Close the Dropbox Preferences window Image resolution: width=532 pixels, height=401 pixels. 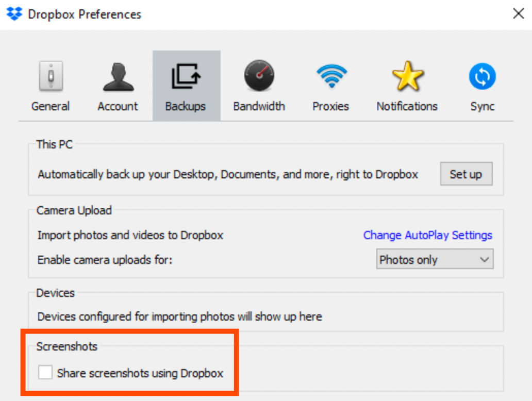[x=518, y=14]
